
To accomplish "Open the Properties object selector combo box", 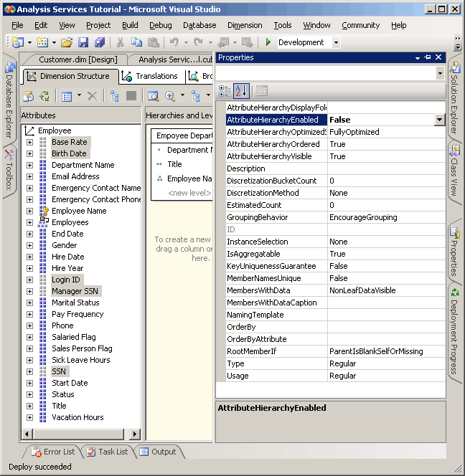I will point(439,73).
